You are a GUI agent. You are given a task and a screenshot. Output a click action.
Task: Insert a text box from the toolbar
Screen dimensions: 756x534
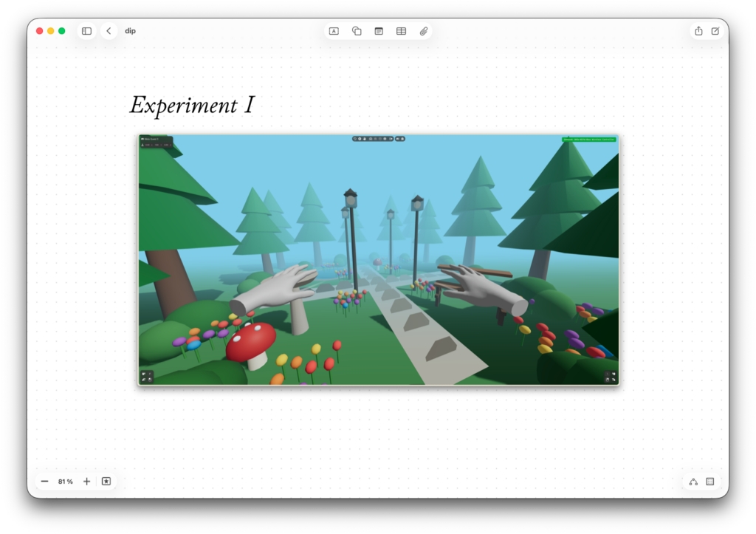coord(334,31)
